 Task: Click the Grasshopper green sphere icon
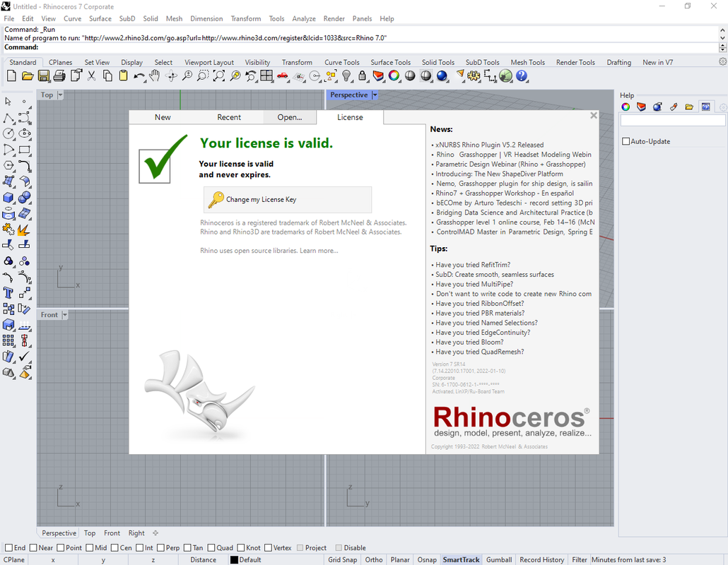[x=505, y=76]
